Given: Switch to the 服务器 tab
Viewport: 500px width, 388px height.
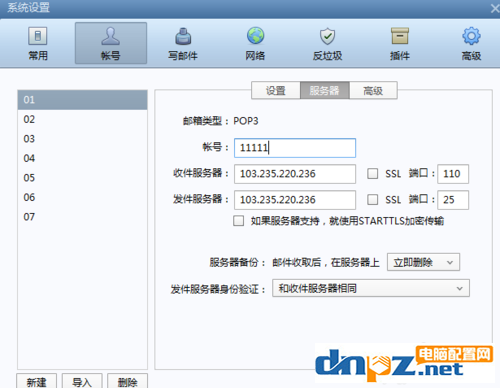Looking at the screenshot, I should (x=324, y=90).
